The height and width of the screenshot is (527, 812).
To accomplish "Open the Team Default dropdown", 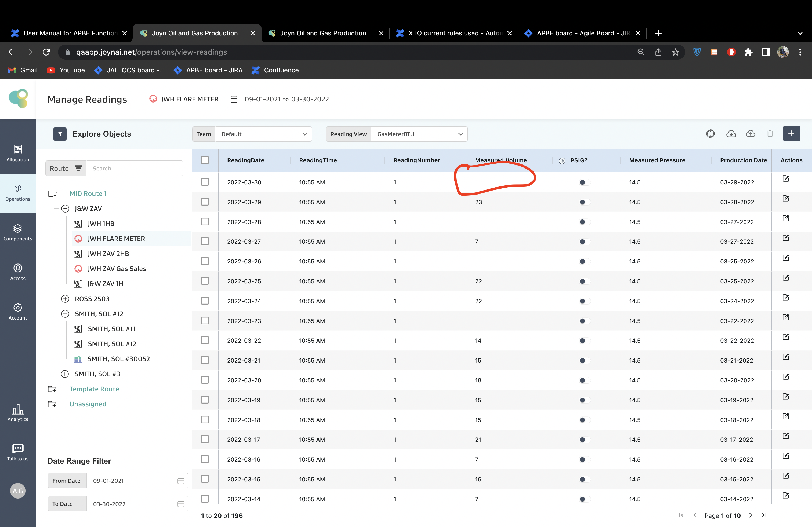I will click(263, 134).
